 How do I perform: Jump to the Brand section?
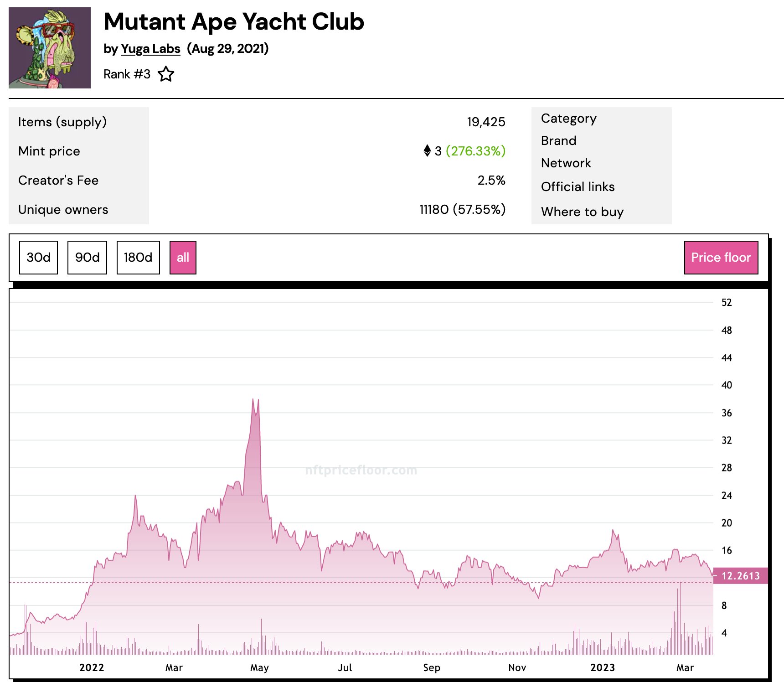click(x=558, y=140)
